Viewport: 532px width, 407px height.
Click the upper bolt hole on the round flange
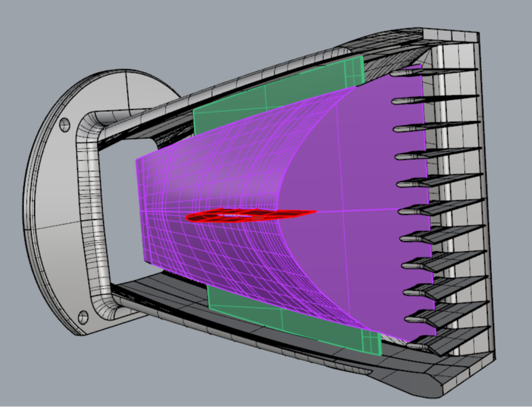point(65,125)
